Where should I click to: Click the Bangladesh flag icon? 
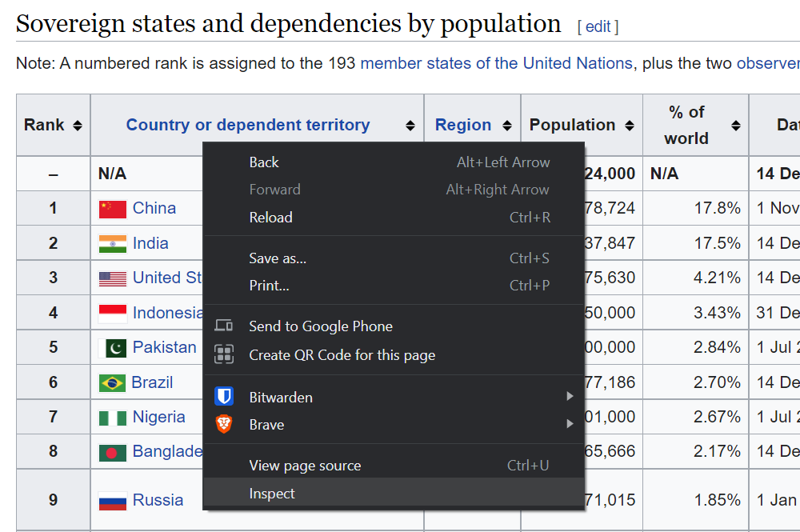pyautogui.click(x=111, y=451)
